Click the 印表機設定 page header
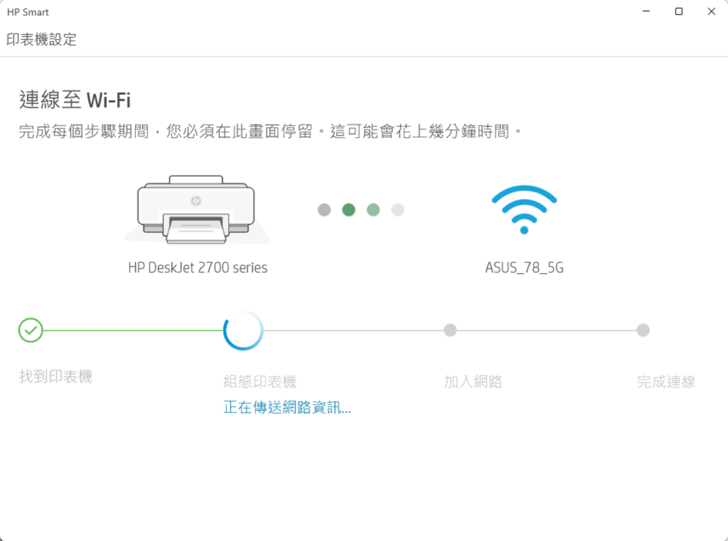The width and height of the screenshot is (728, 541). 41,40
